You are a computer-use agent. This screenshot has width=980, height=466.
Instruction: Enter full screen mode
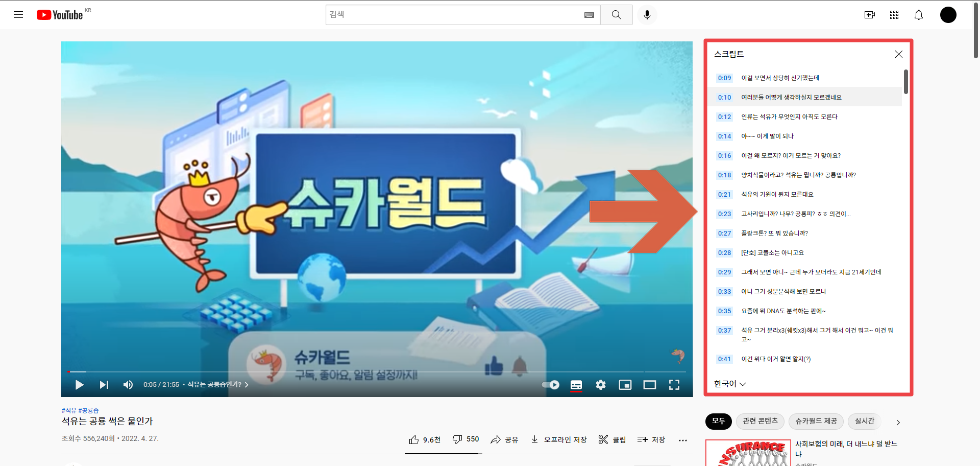(x=674, y=385)
